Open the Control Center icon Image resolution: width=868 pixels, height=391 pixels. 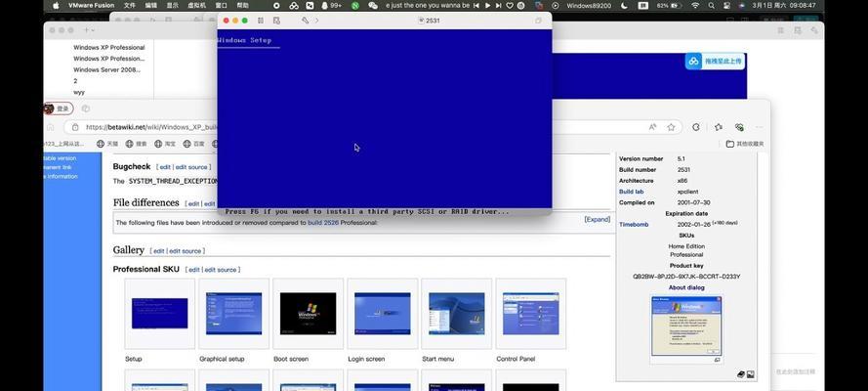[726, 5]
